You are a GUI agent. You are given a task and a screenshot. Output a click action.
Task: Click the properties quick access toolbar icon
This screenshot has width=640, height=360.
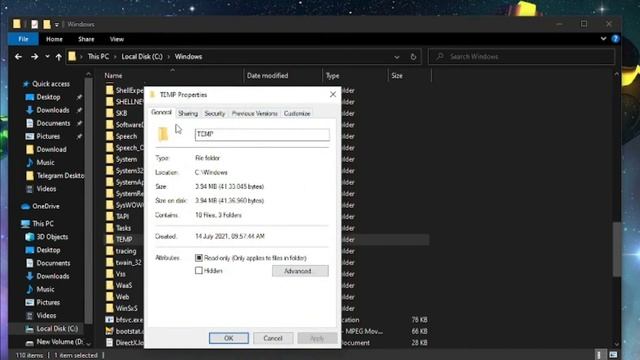point(34,24)
